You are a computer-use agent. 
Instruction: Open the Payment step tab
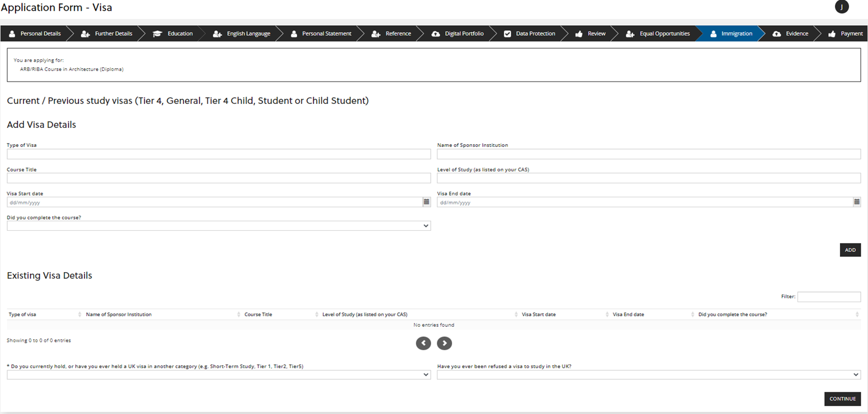click(851, 34)
